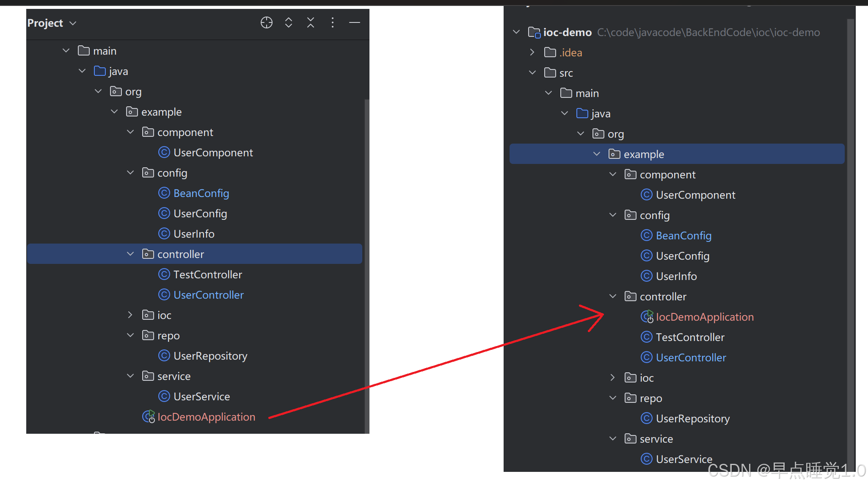Select TestController in the right tree
The height and width of the screenshot is (485, 868).
pyautogui.click(x=690, y=337)
